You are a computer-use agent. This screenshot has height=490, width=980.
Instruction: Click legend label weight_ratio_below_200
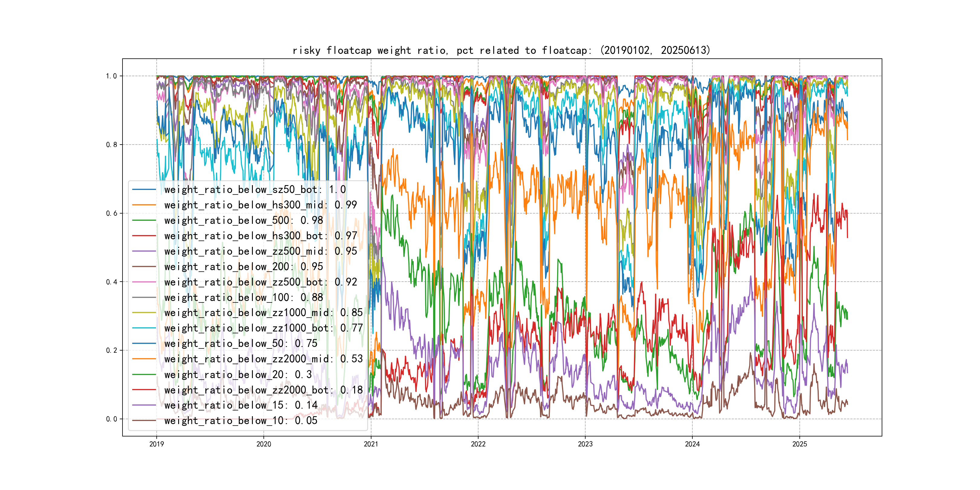pos(243,267)
